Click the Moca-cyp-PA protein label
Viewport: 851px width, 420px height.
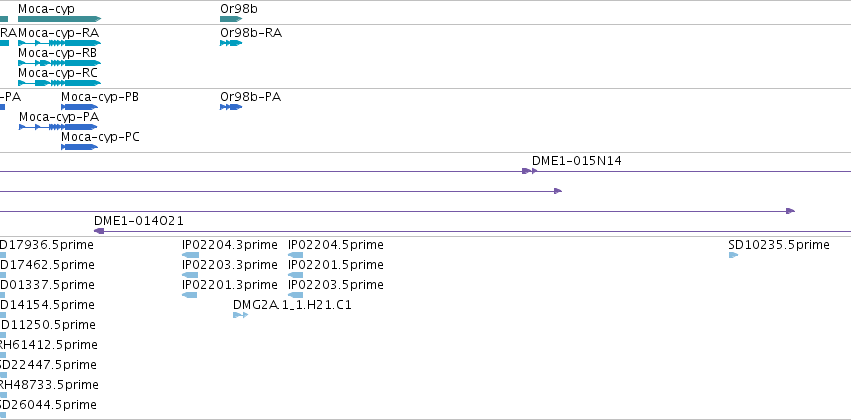[59, 117]
